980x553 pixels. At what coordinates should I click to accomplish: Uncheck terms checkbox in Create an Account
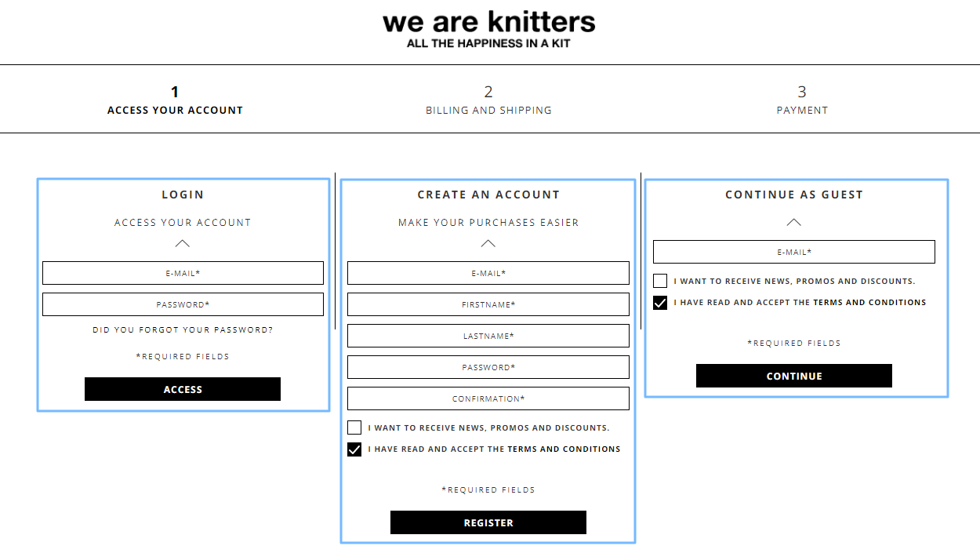point(354,449)
